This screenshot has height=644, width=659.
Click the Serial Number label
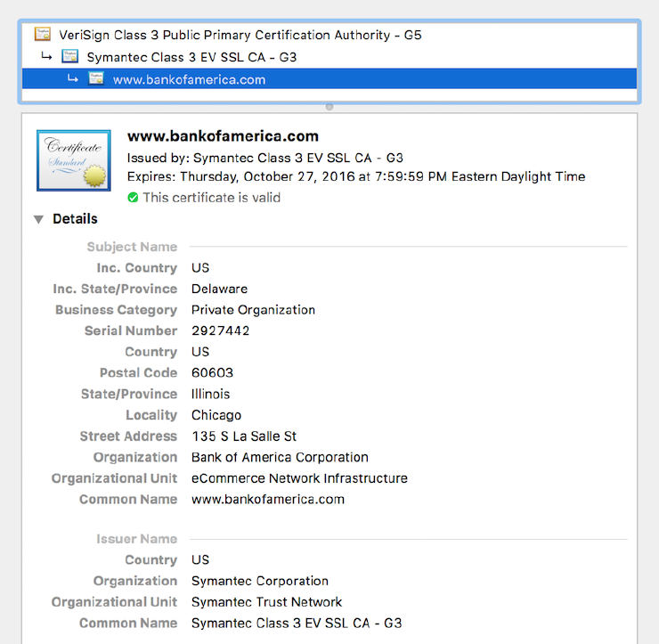coord(131,330)
